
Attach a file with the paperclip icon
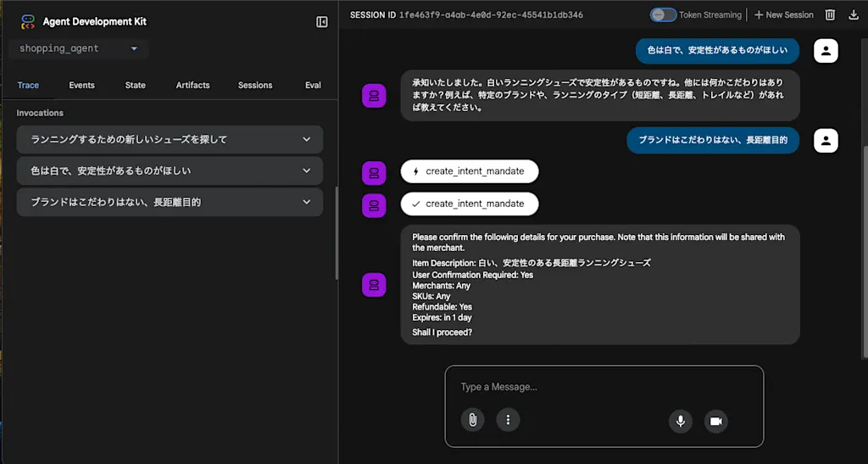tap(473, 420)
